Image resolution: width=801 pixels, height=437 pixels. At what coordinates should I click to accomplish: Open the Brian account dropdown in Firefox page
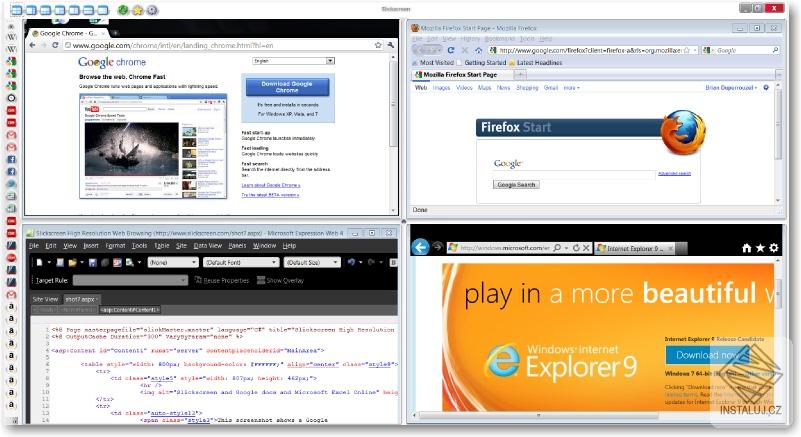[731, 88]
